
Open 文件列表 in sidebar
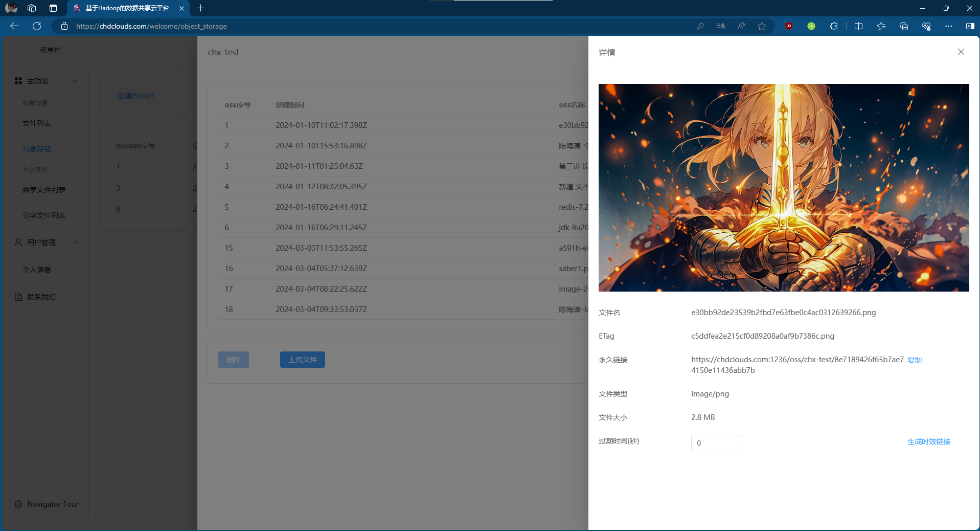(x=37, y=123)
